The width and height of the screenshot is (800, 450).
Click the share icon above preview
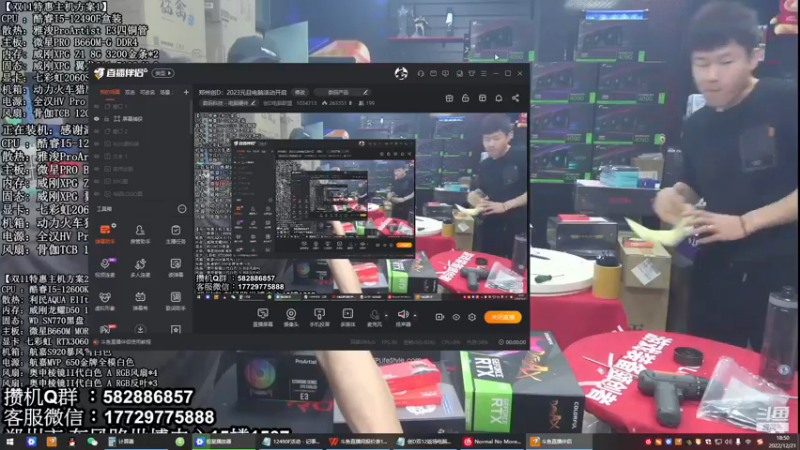515,98
